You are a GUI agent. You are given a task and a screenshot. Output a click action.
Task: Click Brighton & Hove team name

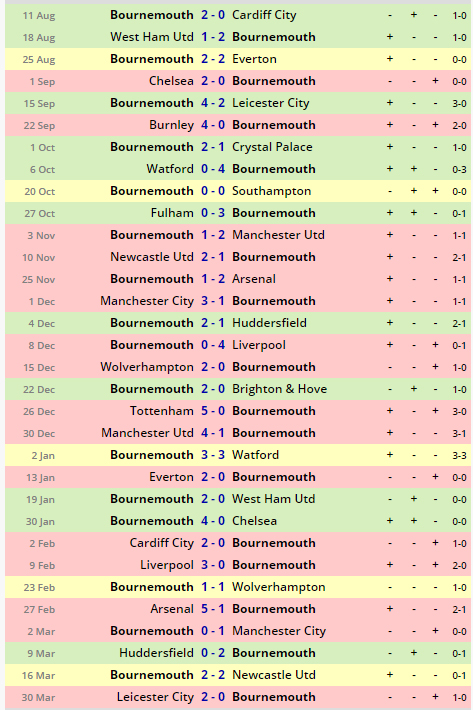click(x=279, y=389)
